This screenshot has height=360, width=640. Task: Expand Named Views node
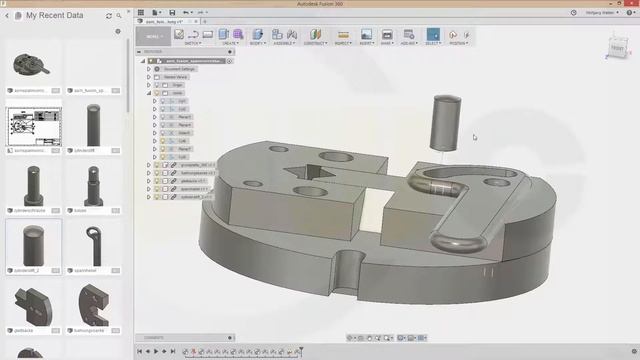tap(149, 77)
